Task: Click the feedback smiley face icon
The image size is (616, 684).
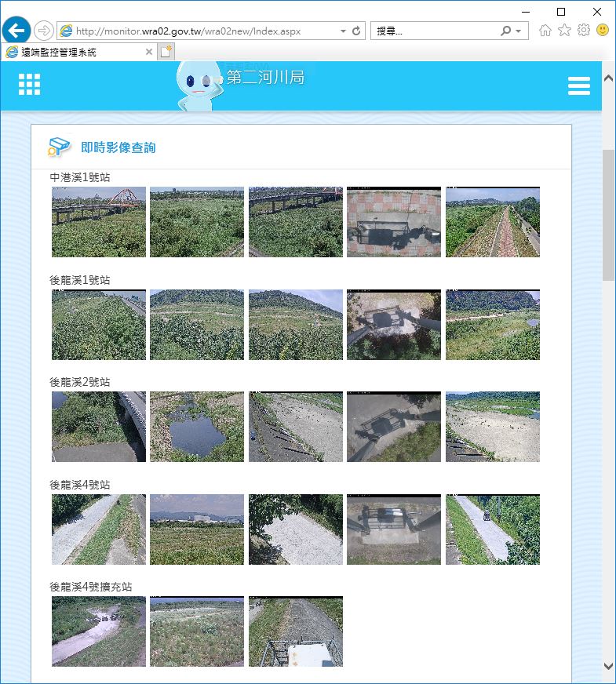Action: (603, 30)
